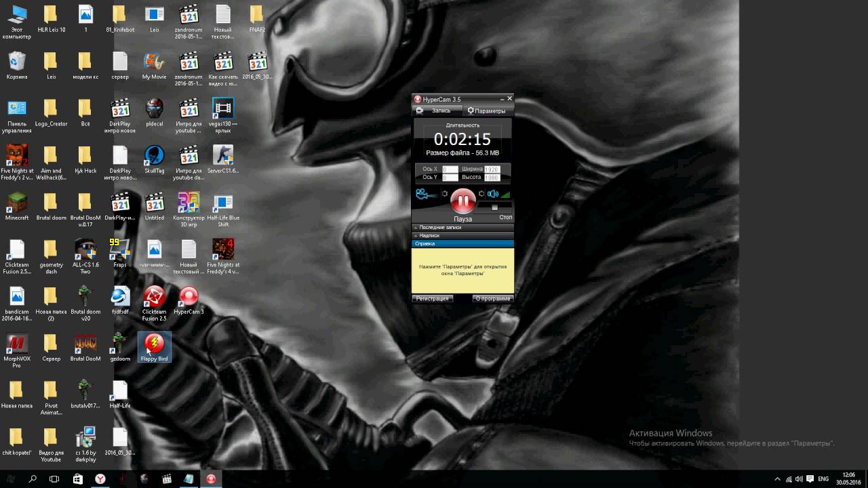Select the Aim and Wallhack folder
The image size is (868, 488).
[51, 163]
